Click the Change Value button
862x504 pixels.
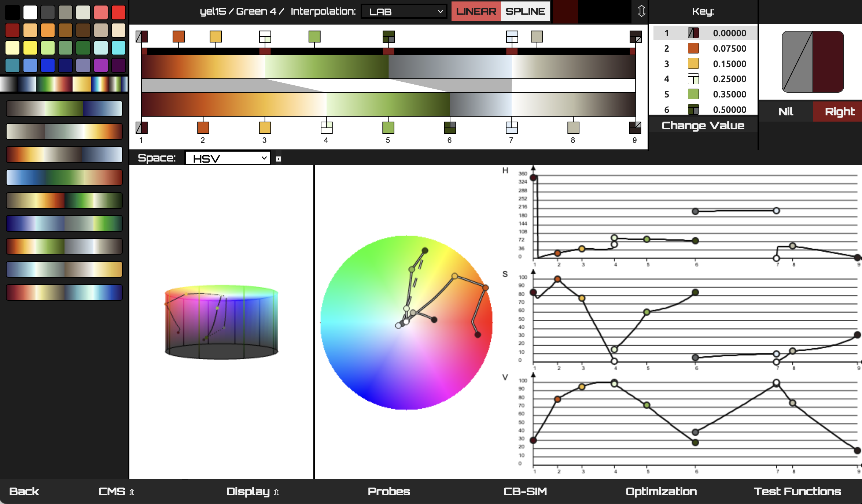703,126
